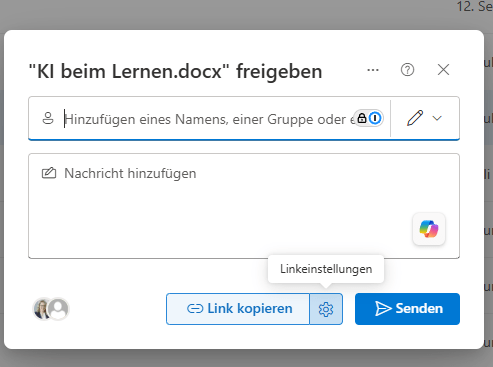Open the help question mark icon
Screen dimensions: 493x367
[407, 70]
